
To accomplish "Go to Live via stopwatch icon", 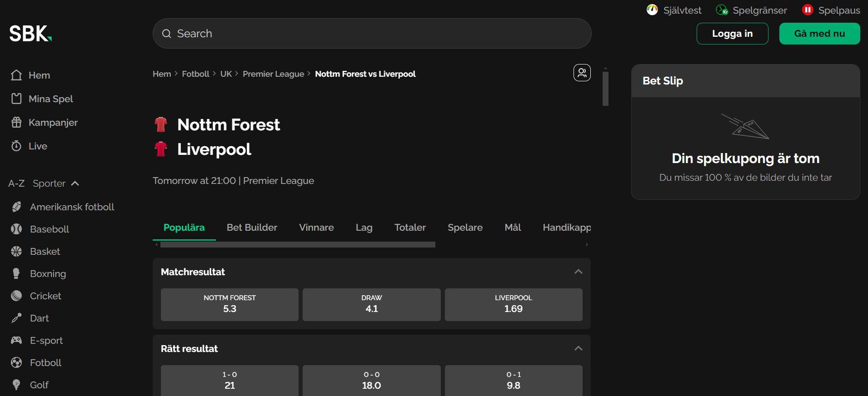I will (x=16, y=146).
